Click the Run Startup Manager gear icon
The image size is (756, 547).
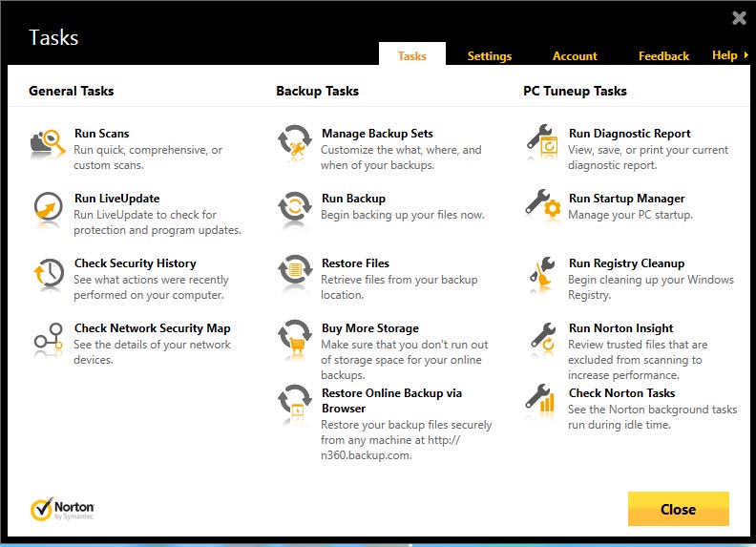(543, 205)
